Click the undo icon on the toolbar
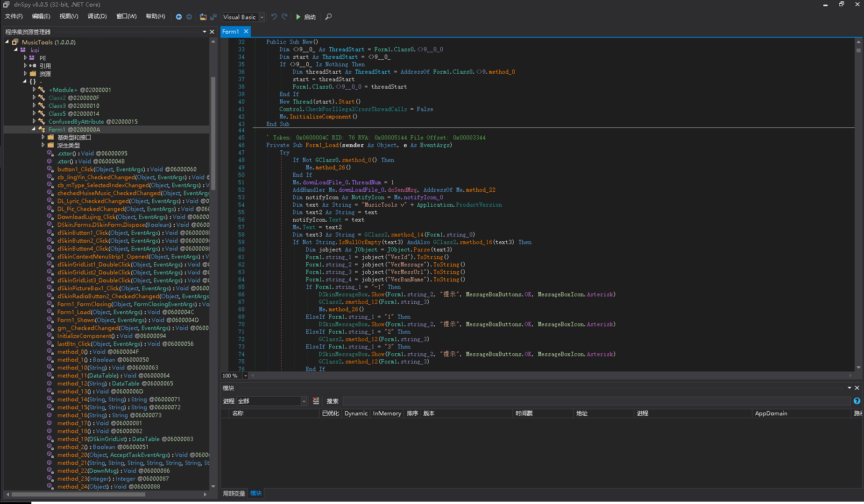The width and height of the screenshot is (864, 504). 274,17
